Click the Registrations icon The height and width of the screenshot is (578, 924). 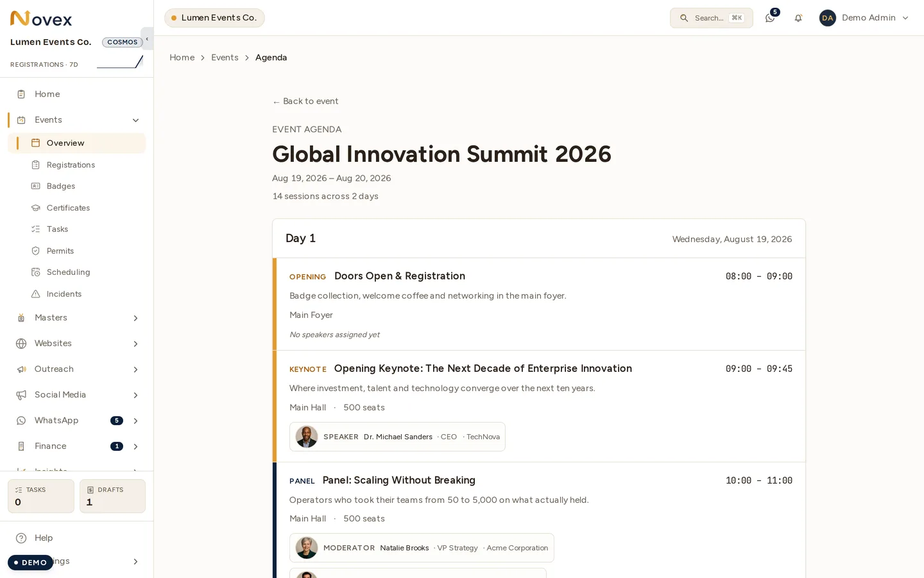(x=36, y=165)
